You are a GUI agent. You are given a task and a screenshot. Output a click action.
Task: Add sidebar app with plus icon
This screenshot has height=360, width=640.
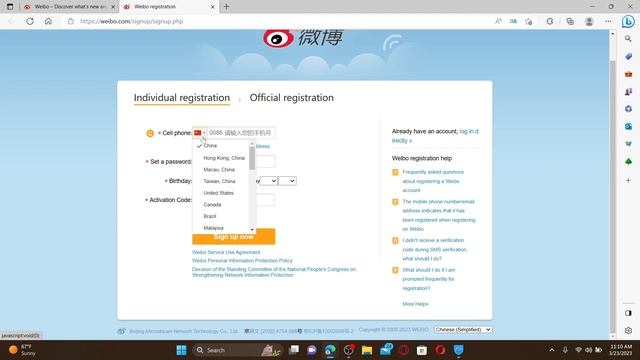[x=628, y=180]
